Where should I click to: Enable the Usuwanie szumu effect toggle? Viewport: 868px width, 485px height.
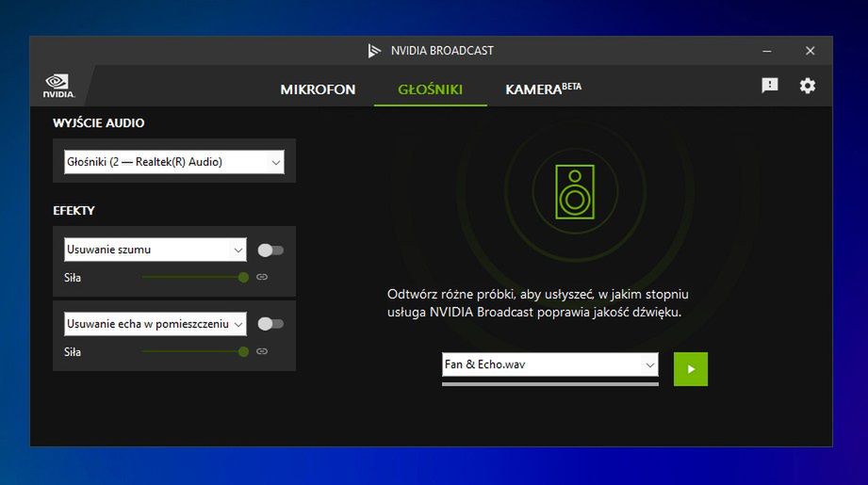tap(270, 251)
